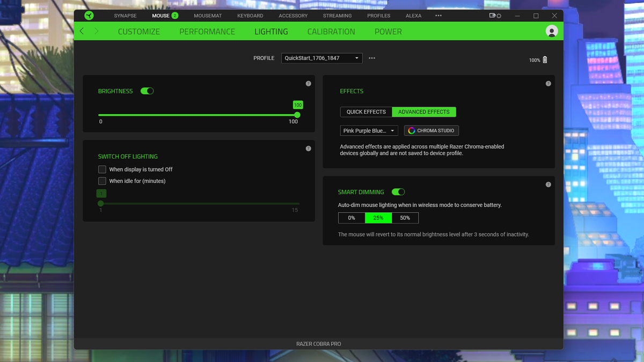Switch to the CALIBRATION subtab
This screenshot has width=644, height=362.
point(331,31)
